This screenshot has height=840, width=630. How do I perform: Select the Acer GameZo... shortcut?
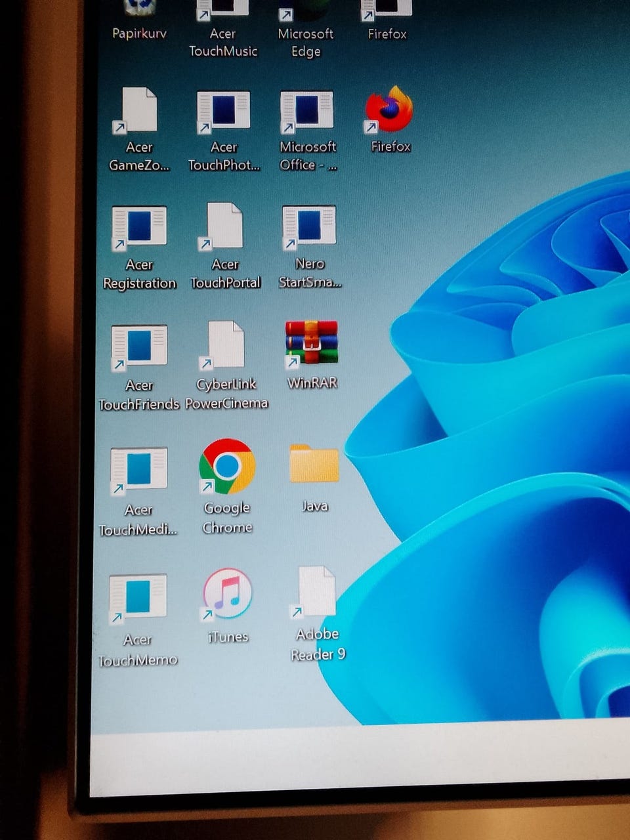point(139,130)
